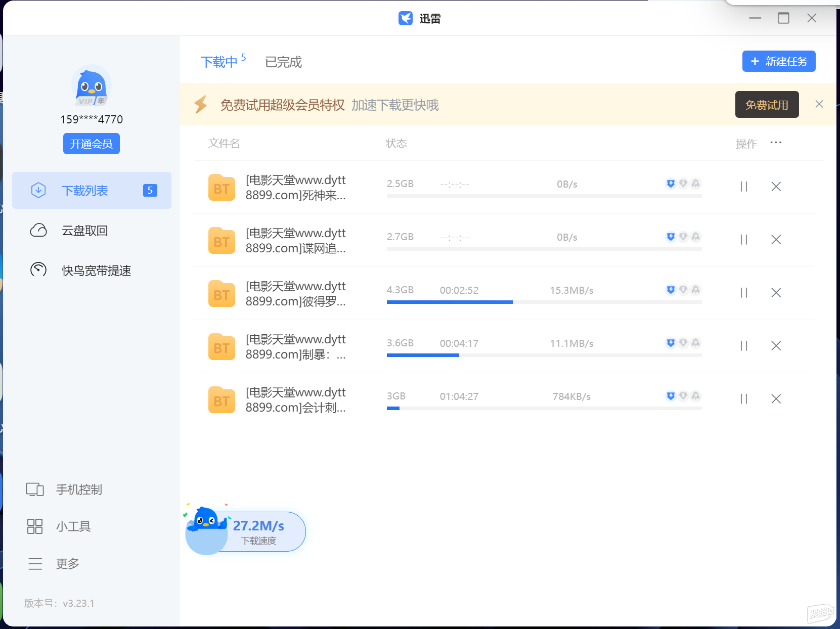The image size is (840, 629).
Task: Open 手机控制 in the sidebar
Action: 64,489
